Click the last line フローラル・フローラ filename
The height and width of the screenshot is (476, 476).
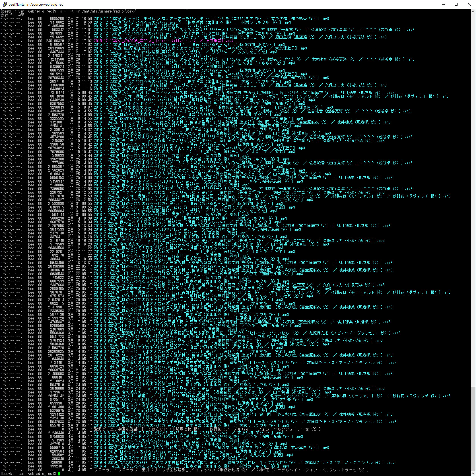[231, 470]
